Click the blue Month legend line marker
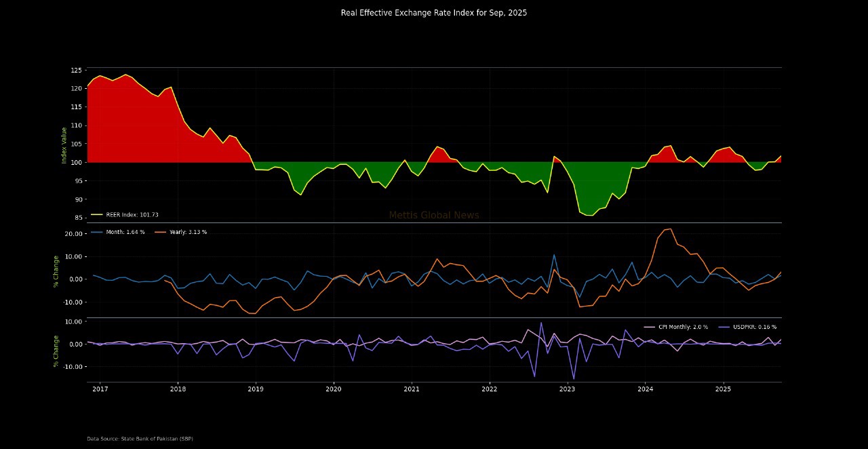Viewport: 868px width, 449px height. pyautogui.click(x=97, y=232)
